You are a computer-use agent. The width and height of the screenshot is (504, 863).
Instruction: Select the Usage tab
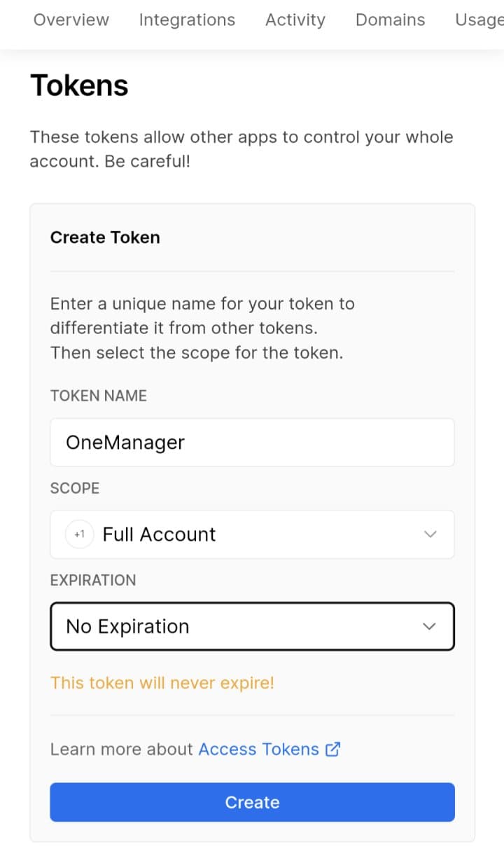[479, 20]
